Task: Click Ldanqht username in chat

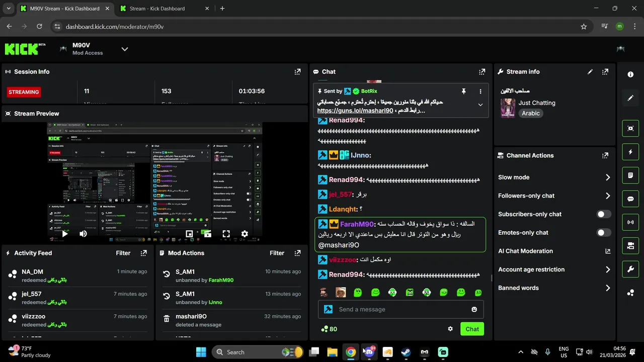Action: click(343, 209)
